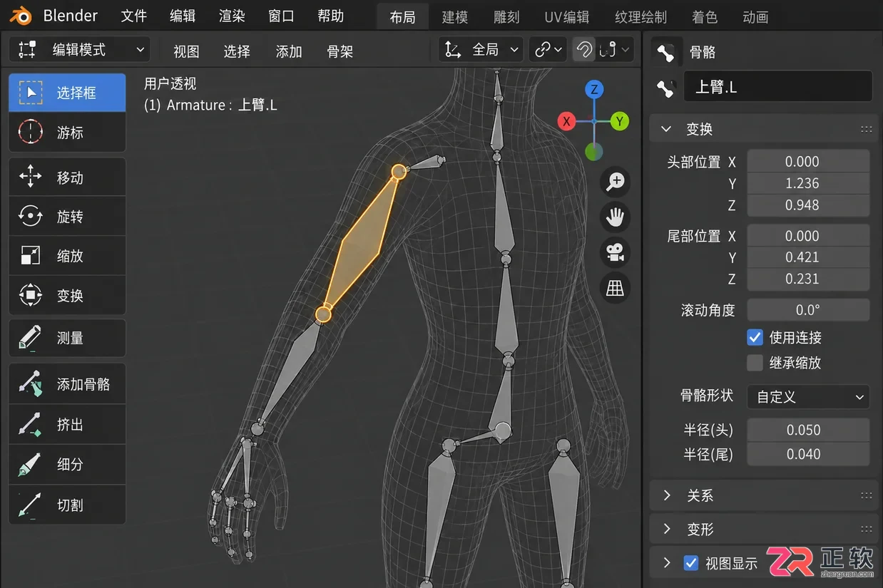883x588 pixels.
Task: Open the pivot point link dropdown
Action: [548, 50]
